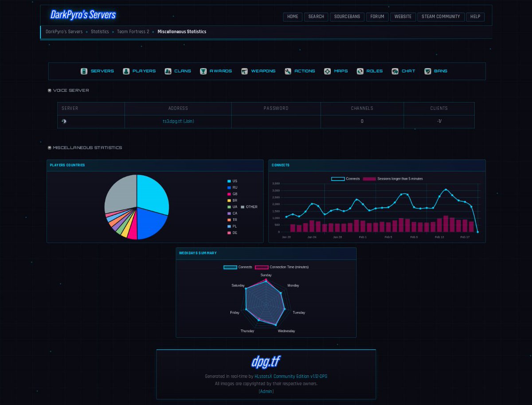This screenshot has height=405, width=532.
Task: Open the Steam Community header button
Action: (x=441, y=17)
